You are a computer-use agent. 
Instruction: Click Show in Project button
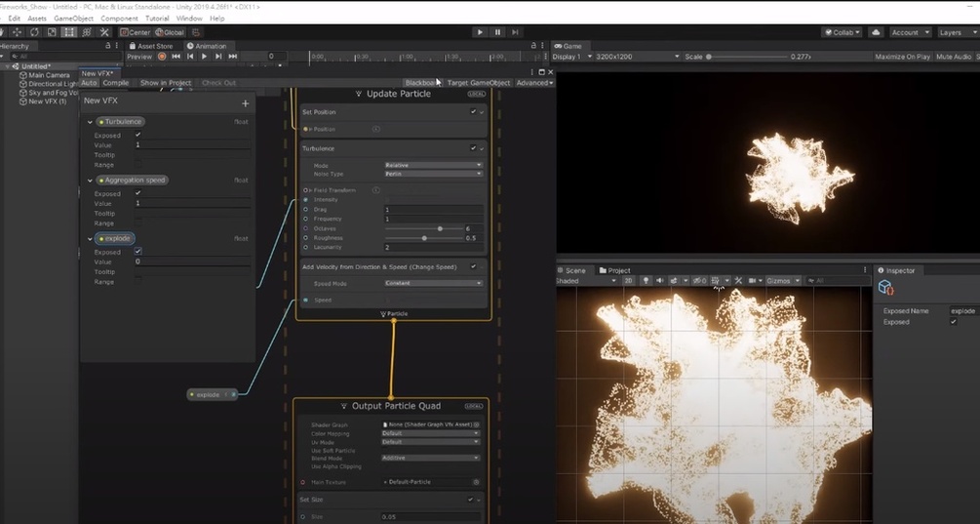click(x=166, y=83)
